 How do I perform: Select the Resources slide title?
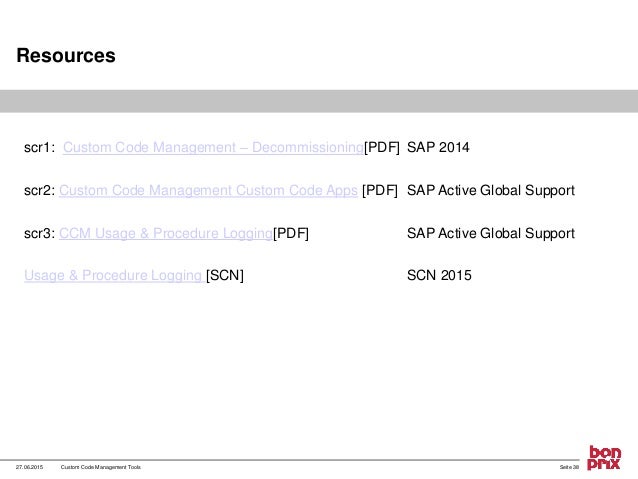tap(66, 55)
